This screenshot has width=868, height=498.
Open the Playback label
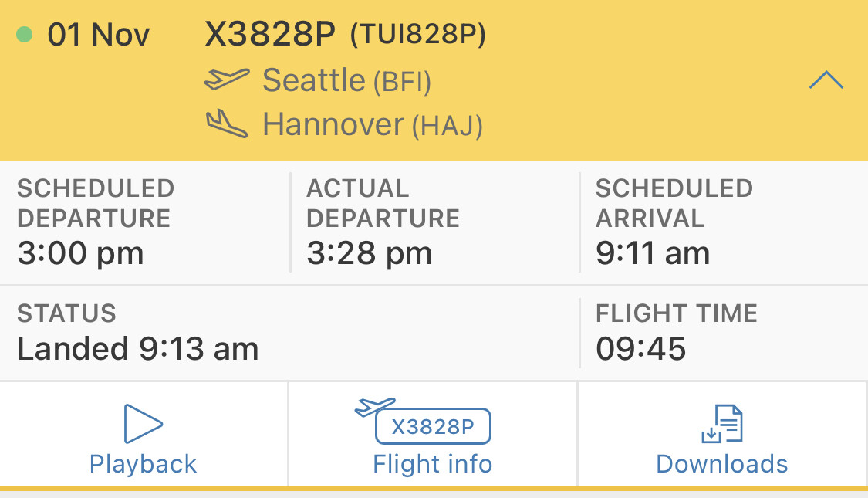pyautogui.click(x=144, y=464)
